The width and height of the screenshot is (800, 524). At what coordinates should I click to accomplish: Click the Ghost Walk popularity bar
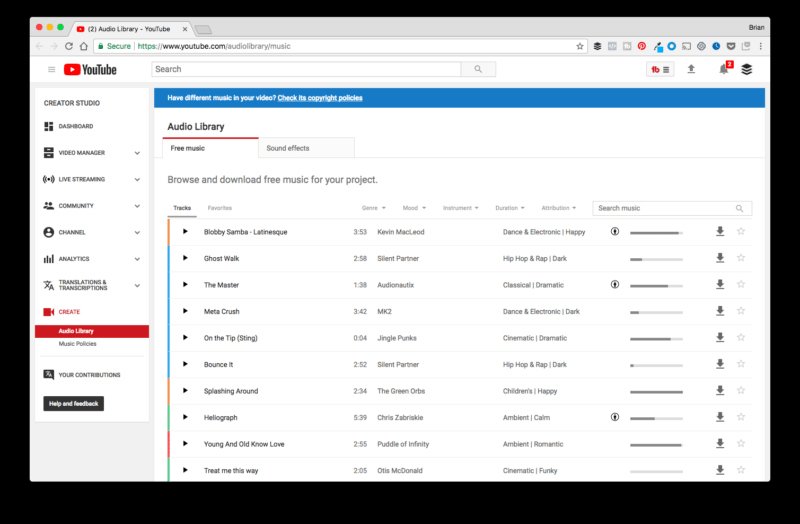click(x=656, y=259)
